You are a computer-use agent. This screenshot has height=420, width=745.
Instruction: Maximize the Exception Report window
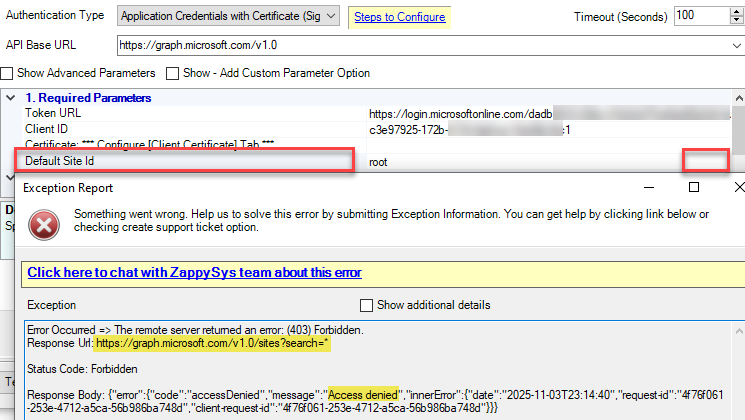tap(693, 187)
